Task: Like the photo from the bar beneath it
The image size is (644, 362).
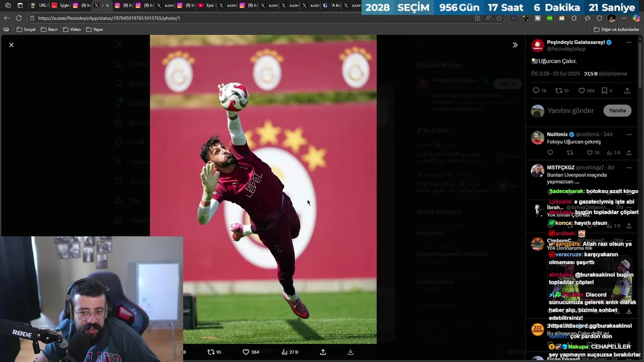Action: coord(251,352)
